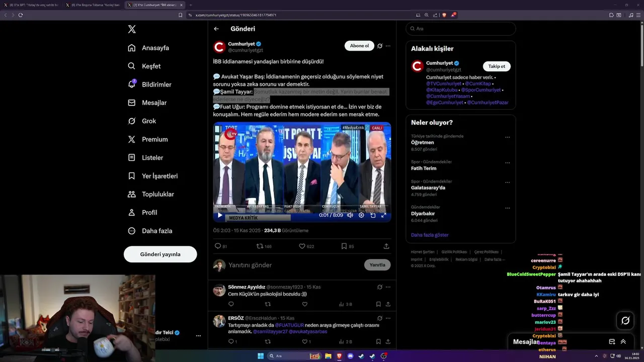Open the @TVCumhuriyet link
The image size is (644, 362).
tap(444, 83)
